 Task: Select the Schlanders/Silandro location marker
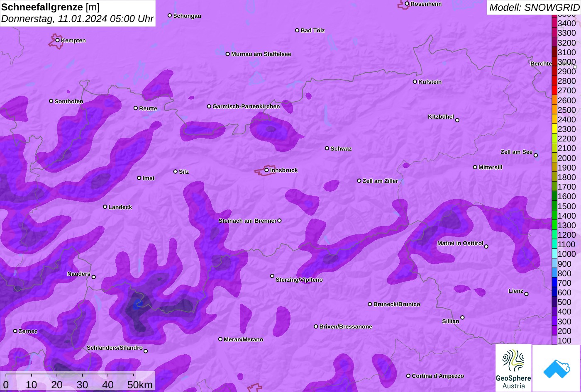(146, 351)
